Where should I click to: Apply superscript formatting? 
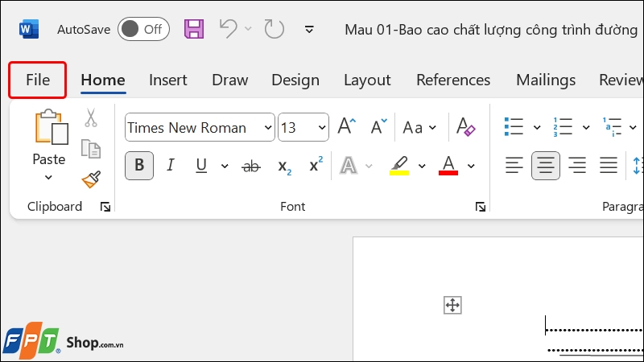coord(316,165)
